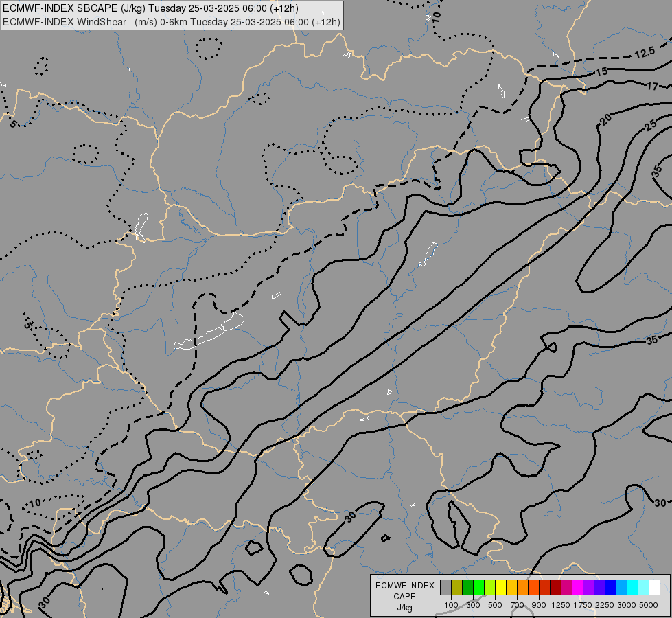This screenshot has height=618, width=672.
Task: Select the '500' legend scale label
Action: 495,605
